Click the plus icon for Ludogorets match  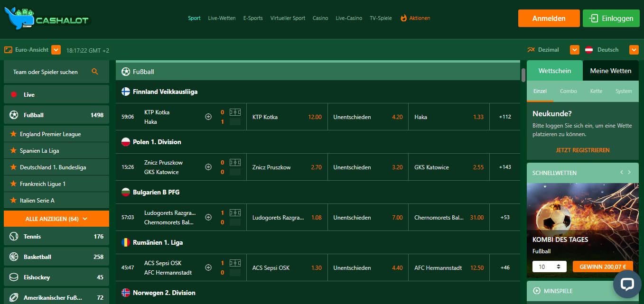208,217
